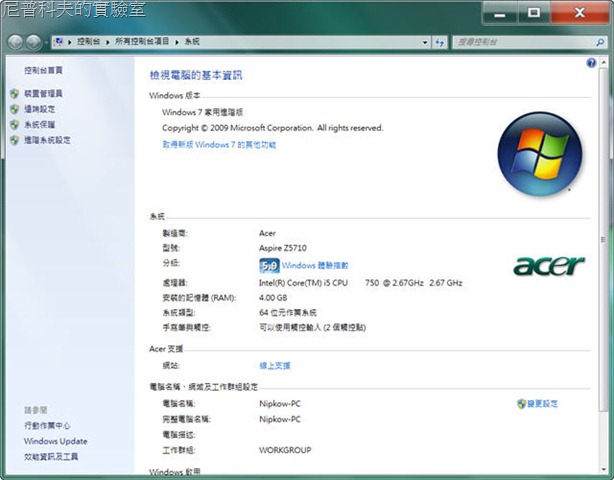Open 遠端設定 from the sidebar
The height and width of the screenshot is (480, 614).
(x=40, y=109)
